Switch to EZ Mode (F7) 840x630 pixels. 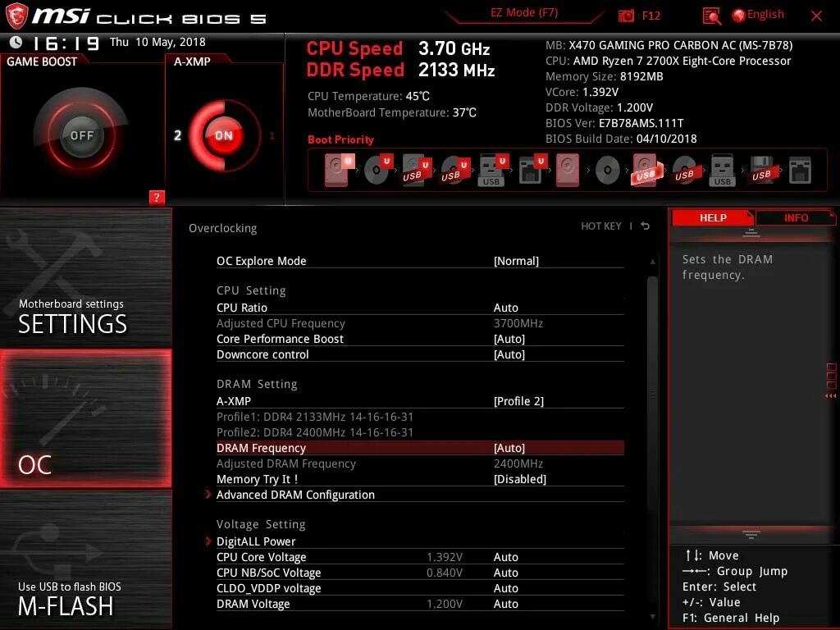[524, 13]
